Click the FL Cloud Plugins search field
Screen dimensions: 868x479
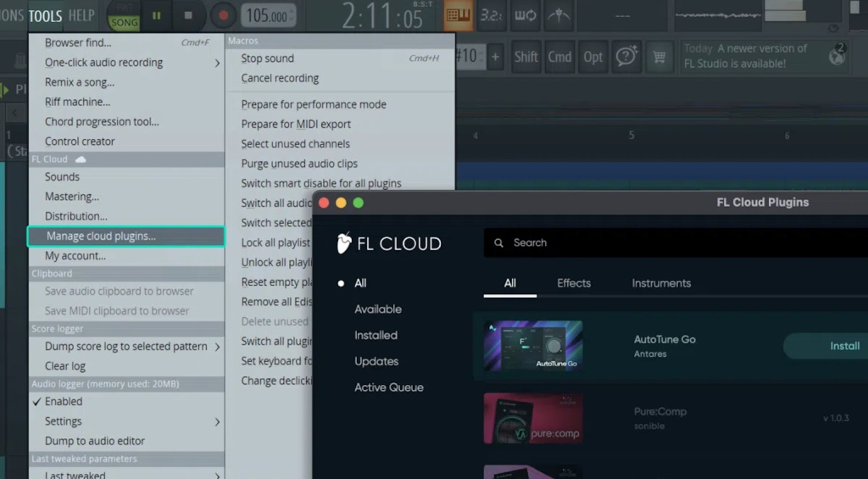[x=676, y=242]
